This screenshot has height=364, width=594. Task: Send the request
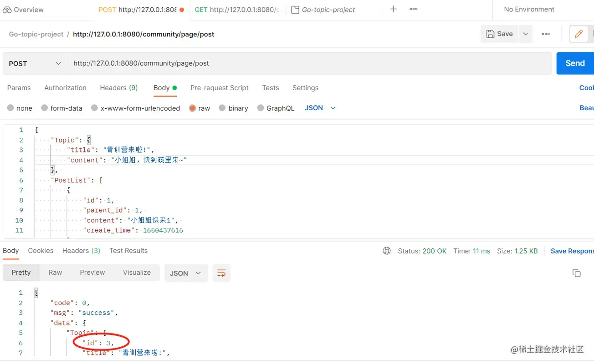tap(575, 64)
